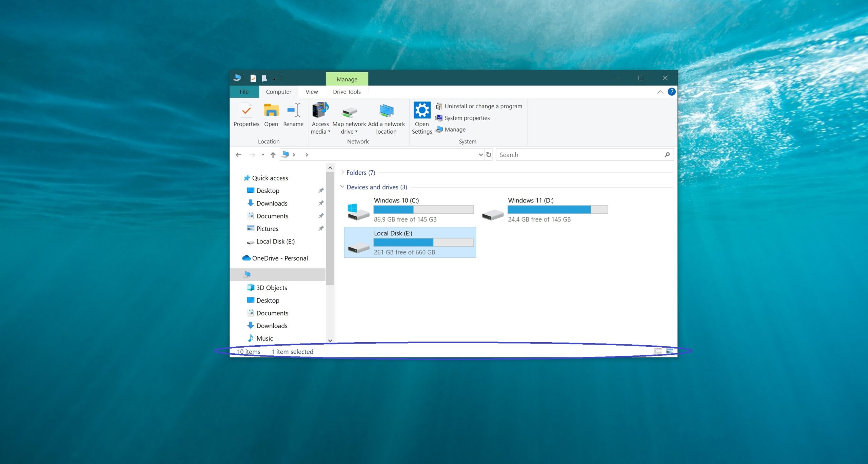Image resolution: width=868 pixels, height=464 pixels.
Task: Click Uninstall or change a program
Action: click(x=479, y=106)
